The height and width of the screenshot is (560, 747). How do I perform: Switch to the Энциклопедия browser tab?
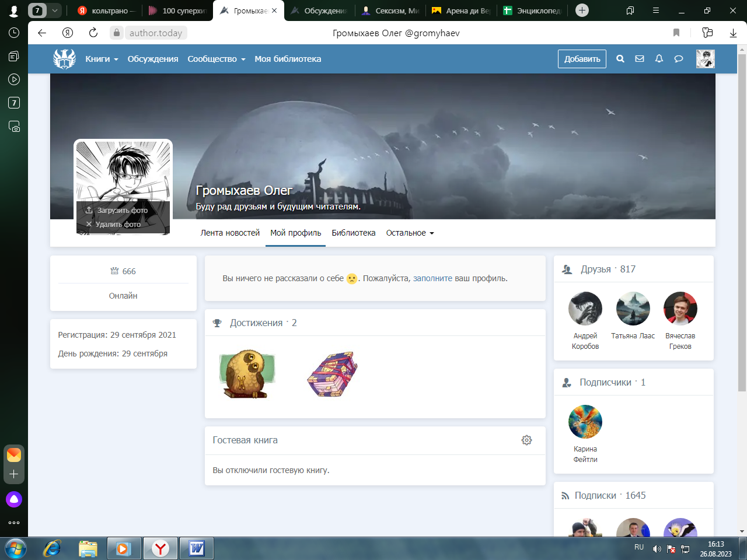pos(532,10)
